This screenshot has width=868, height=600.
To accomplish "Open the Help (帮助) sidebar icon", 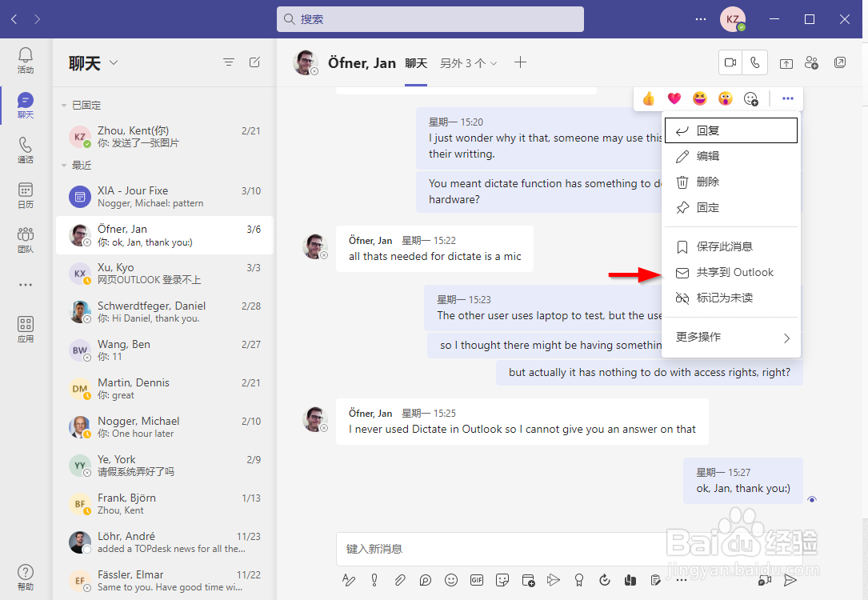I will (x=26, y=578).
